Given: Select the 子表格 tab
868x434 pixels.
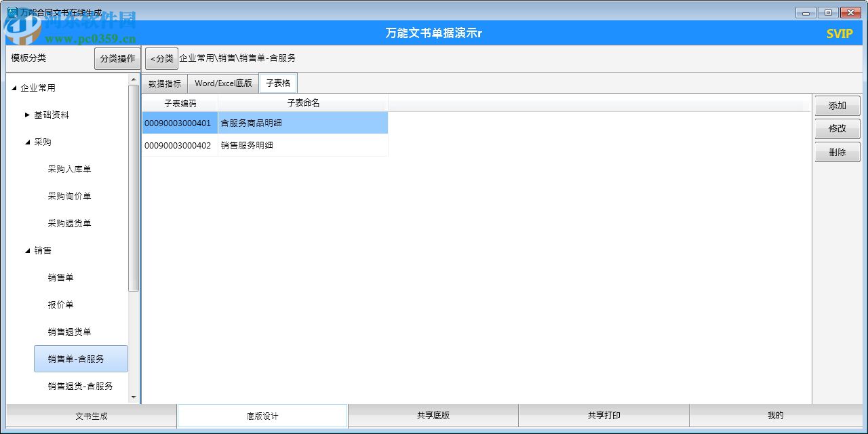Looking at the screenshot, I should [x=278, y=83].
